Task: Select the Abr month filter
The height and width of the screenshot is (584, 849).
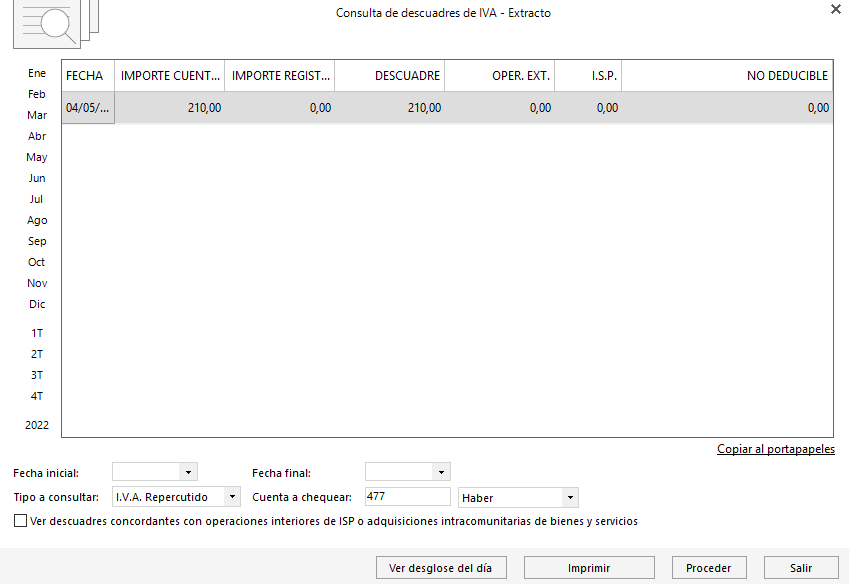Action: coord(37,136)
